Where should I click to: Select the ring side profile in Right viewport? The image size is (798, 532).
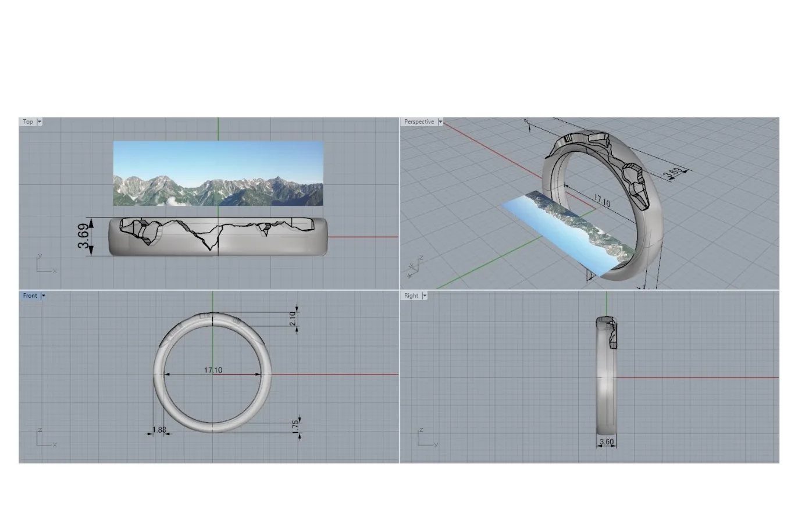[606, 376]
